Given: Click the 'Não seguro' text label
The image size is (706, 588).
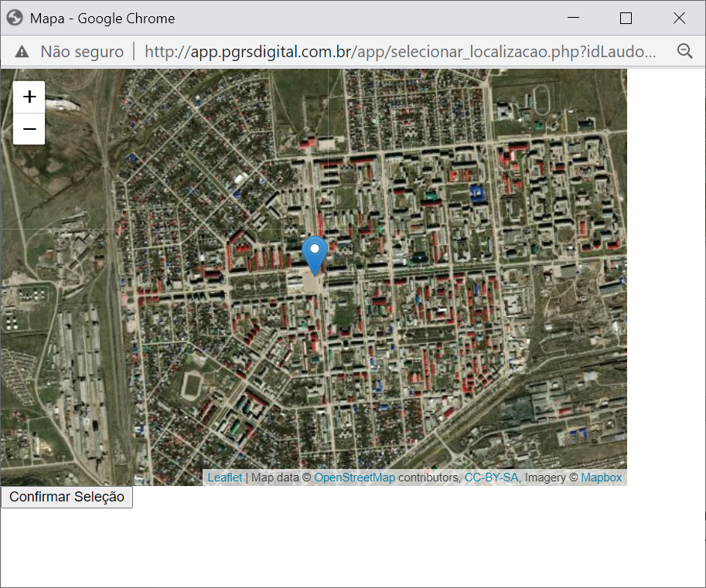Looking at the screenshot, I should (x=82, y=52).
